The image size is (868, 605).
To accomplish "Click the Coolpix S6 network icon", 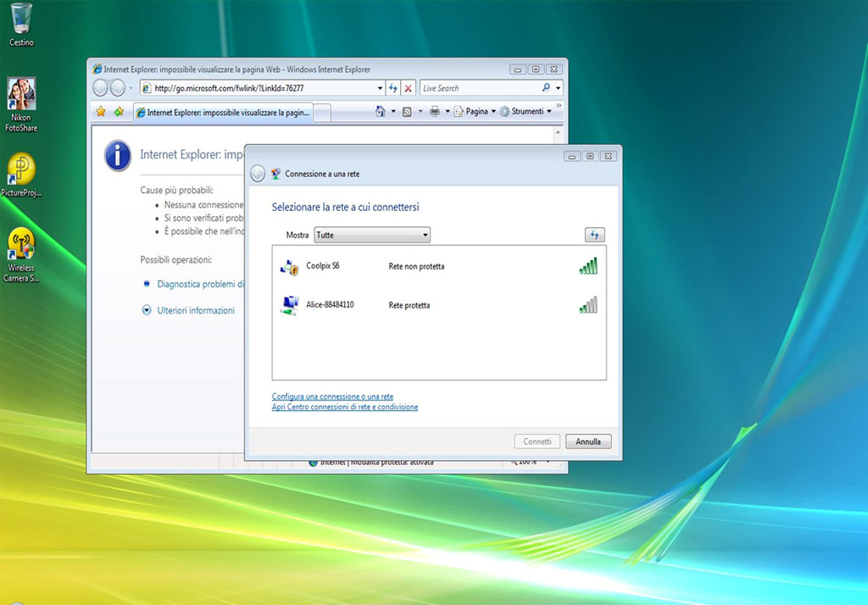I will tap(289, 268).
